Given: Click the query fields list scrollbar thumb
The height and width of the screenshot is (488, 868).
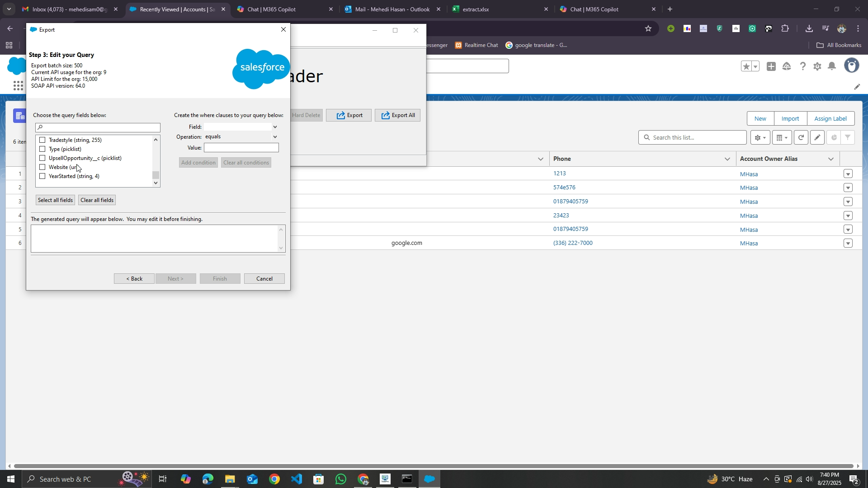Looking at the screenshot, I should coord(156,175).
